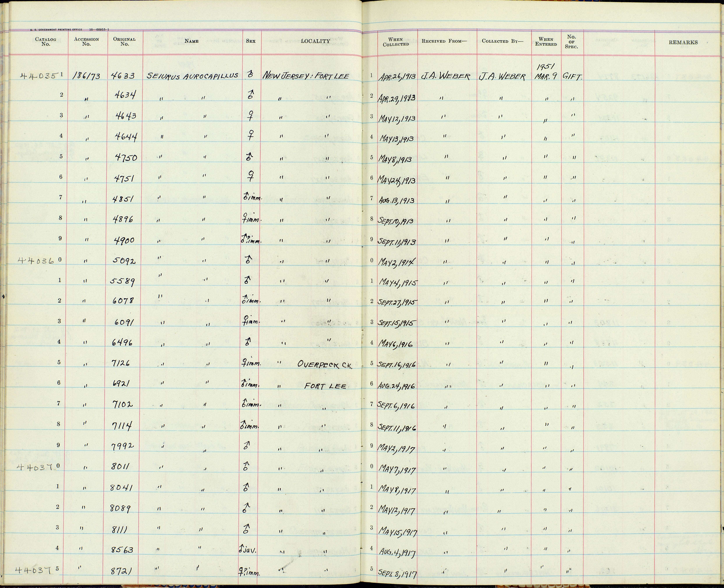The width and height of the screenshot is (724, 588).
Task: Click the 'Received From—' column header
Action: click(444, 41)
